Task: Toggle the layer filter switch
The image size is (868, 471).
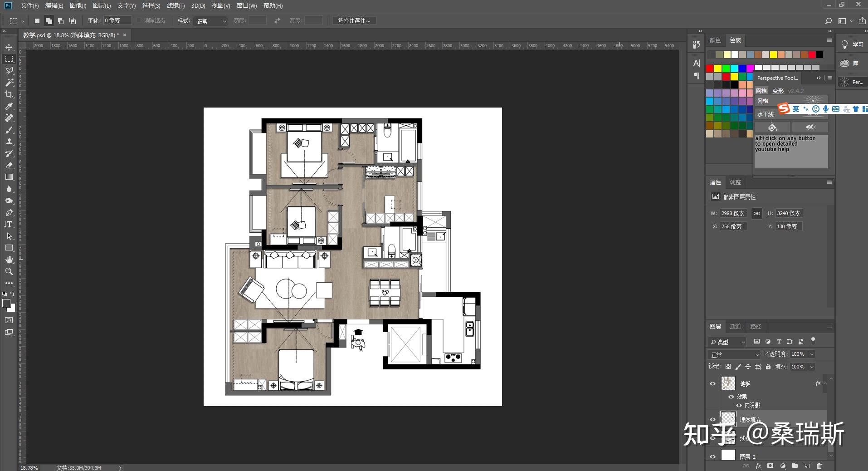Action: [813, 340]
